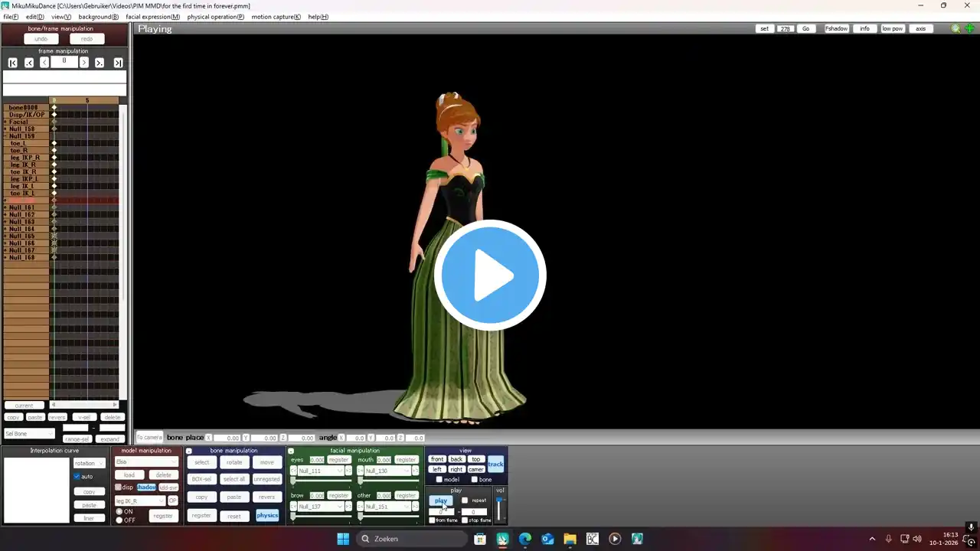Open Microsoft Edge from the taskbar
The image size is (980, 551).
pos(525,539)
